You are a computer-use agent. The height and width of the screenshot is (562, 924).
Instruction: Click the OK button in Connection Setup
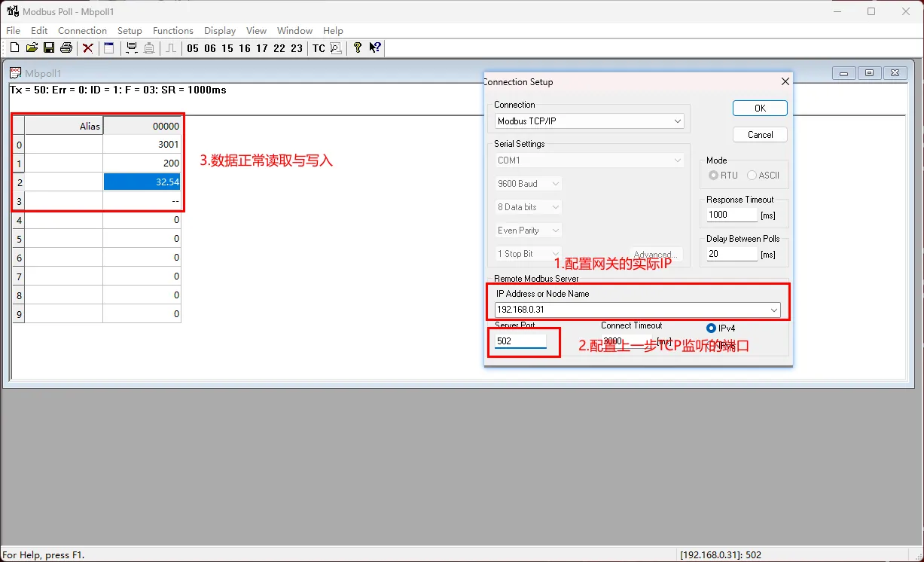(x=760, y=108)
